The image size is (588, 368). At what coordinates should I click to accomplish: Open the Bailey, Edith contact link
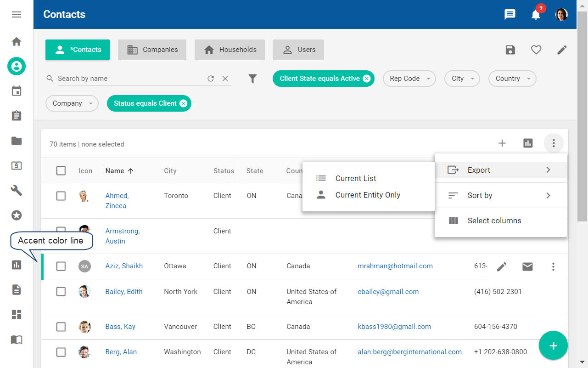(124, 292)
